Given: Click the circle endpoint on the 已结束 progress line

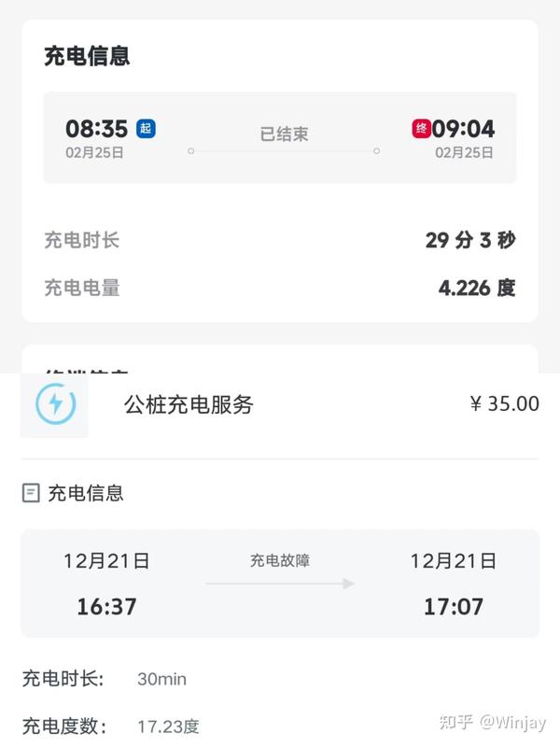Looking at the screenshot, I should [x=189, y=149].
